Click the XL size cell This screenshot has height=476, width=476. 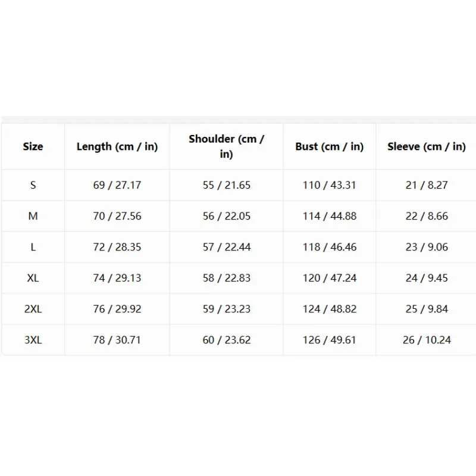[x=33, y=278]
